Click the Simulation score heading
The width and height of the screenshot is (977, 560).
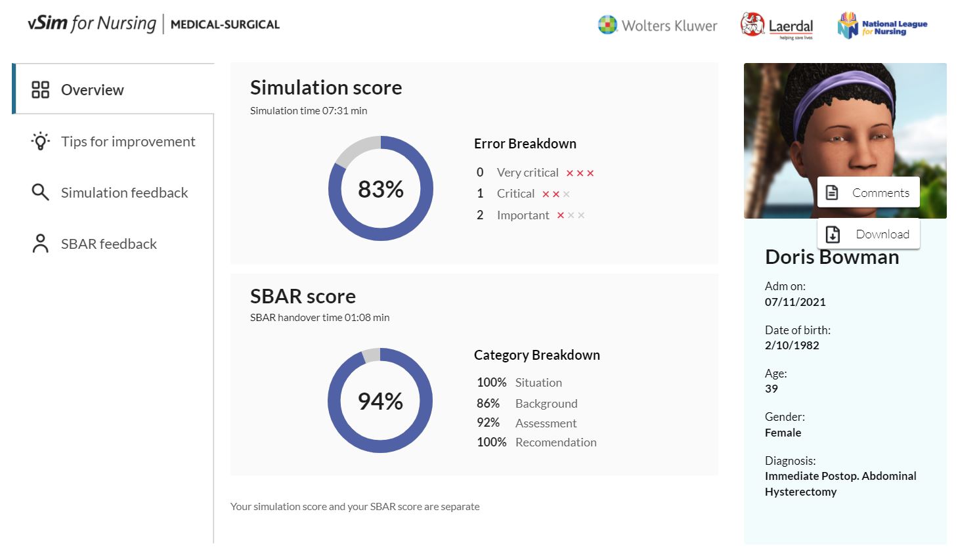326,87
